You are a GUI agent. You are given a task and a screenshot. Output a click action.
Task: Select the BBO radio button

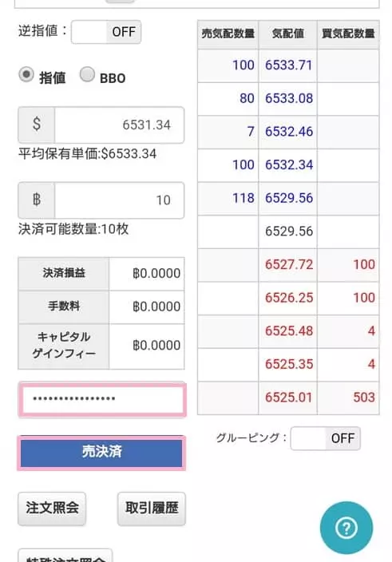[87, 75]
